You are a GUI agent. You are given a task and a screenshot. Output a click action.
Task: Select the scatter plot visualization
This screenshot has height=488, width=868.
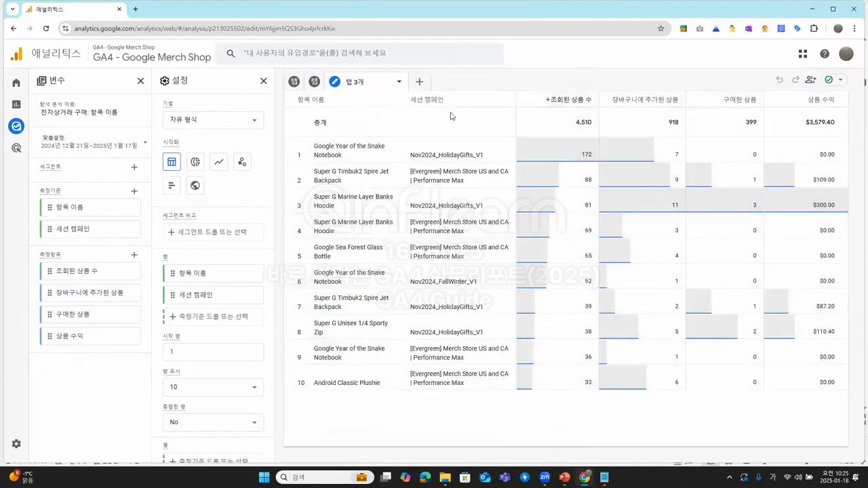tap(242, 162)
